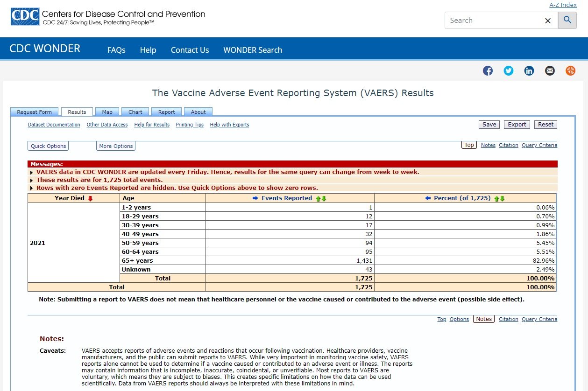Click the CDC logo
The height and width of the screenshot is (391, 588).
(24, 17)
